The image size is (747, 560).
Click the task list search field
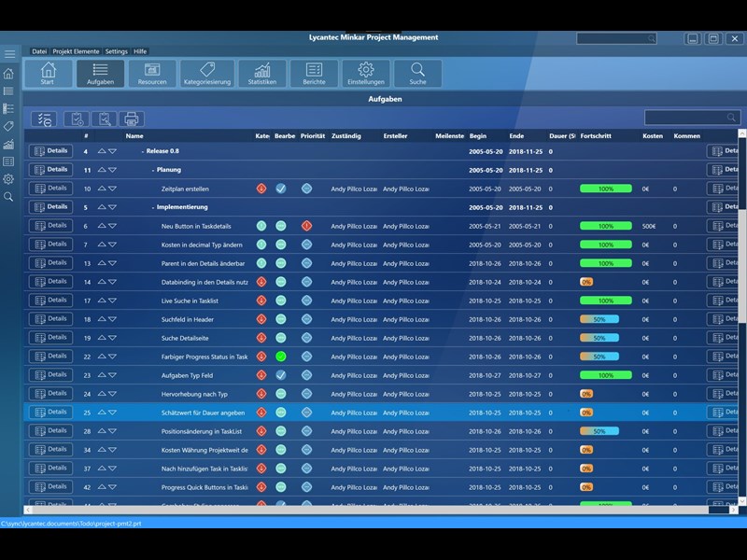pyautogui.click(x=692, y=118)
